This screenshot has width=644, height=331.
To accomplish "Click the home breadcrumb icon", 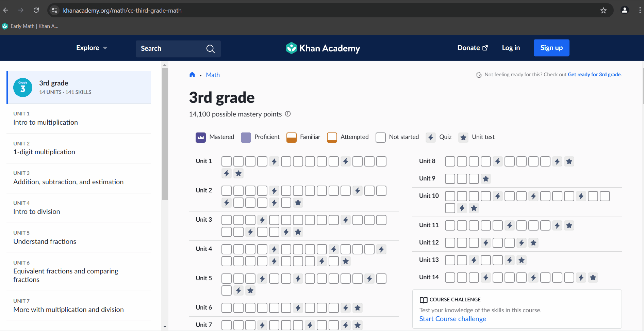I will (192, 75).
